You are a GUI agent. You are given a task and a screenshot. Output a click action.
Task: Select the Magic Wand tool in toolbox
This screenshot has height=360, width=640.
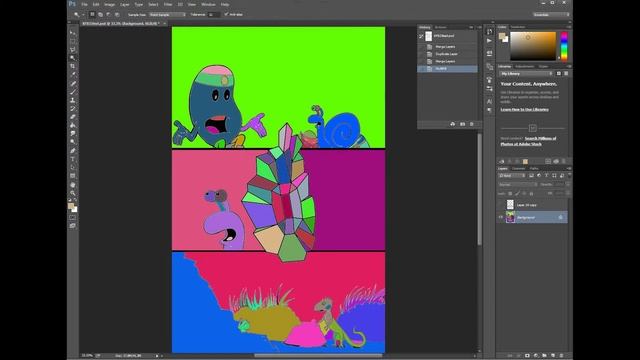pos(73,58)
